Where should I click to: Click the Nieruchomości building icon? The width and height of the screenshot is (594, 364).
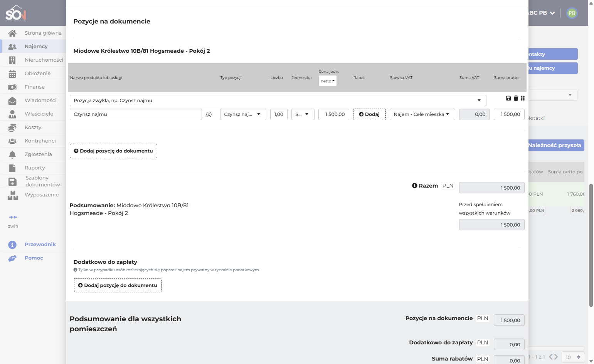(x=12, y=60)
